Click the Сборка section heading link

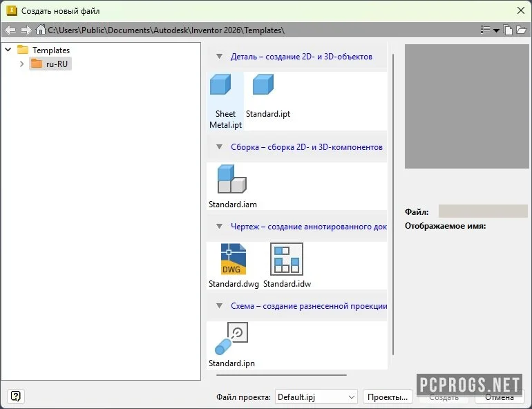click(x=307, y=147)
